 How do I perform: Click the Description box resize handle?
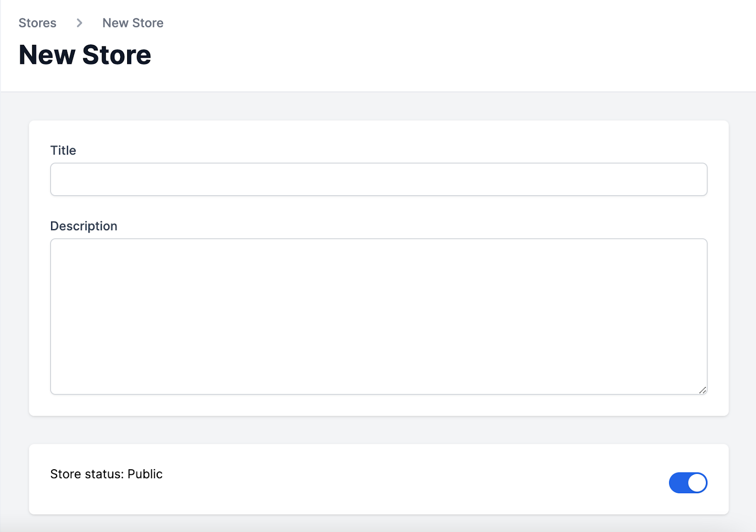point(703,390)
